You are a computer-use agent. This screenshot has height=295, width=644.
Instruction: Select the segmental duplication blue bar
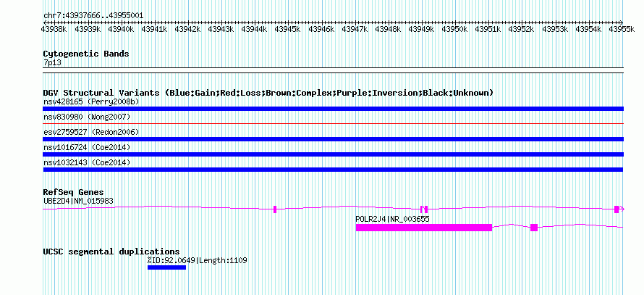pyautogui.click(x=166, y=267)
